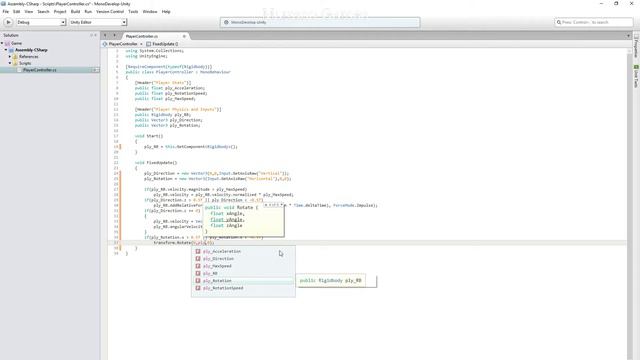The height and width of the screenshot is (360, 640).
Task: Click the Assembly-CSharp project icon
Action: pos(11,50)
